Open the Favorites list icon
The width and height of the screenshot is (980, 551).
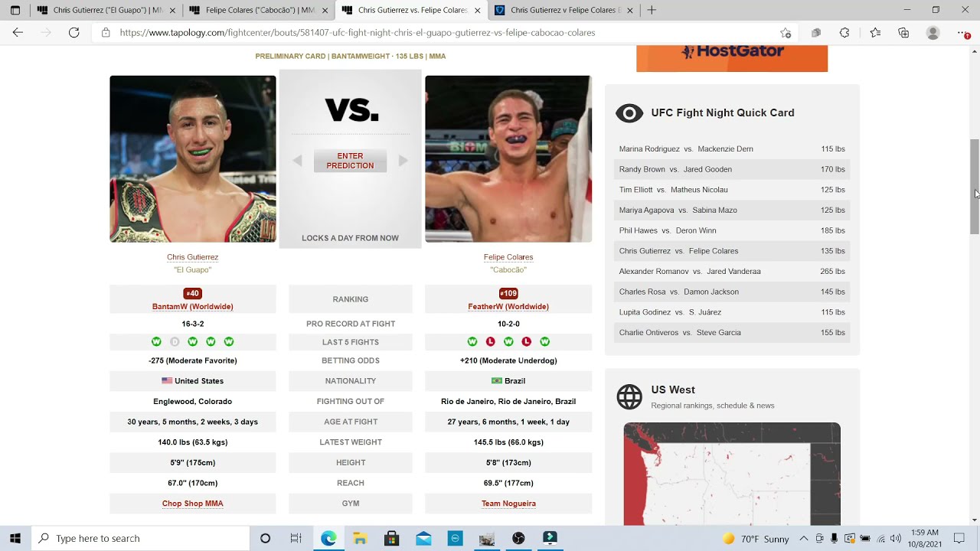click(875, 33)
